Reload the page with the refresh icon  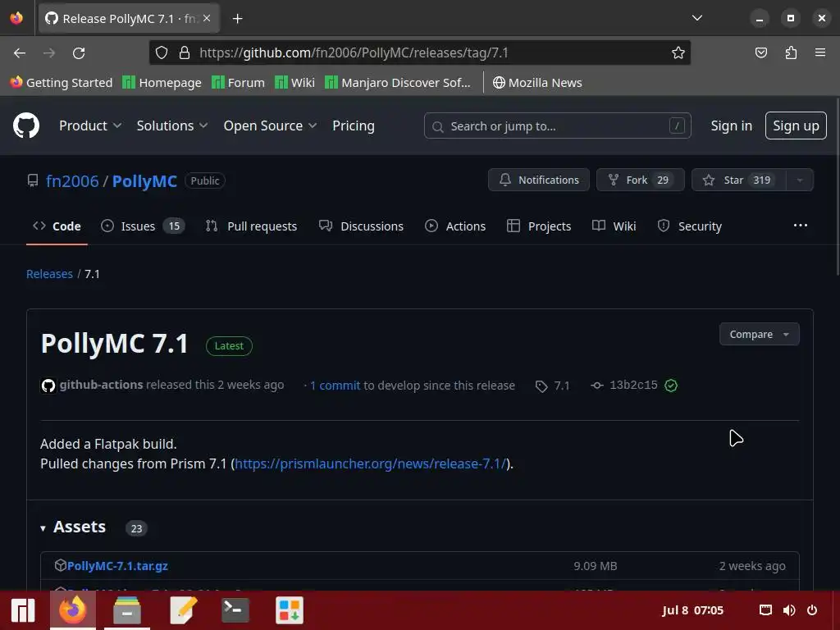[x=79, y=53]
